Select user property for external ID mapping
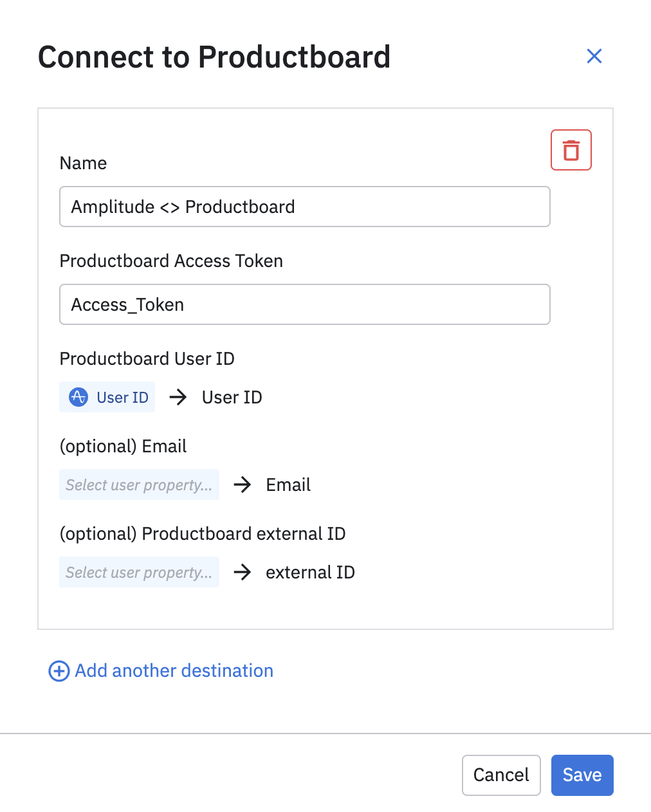This screenshot has width=651, height=812. point(139,572)
